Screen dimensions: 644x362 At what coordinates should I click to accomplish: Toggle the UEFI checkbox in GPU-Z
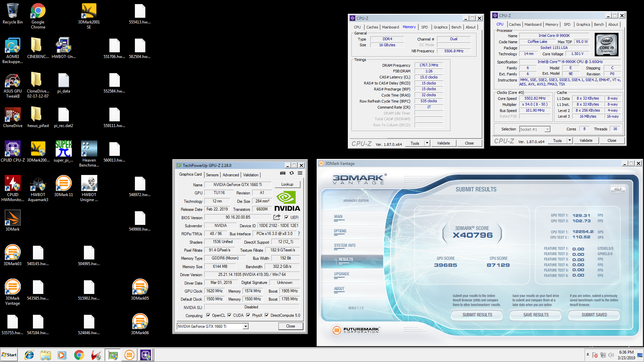(x=286, y=217)
